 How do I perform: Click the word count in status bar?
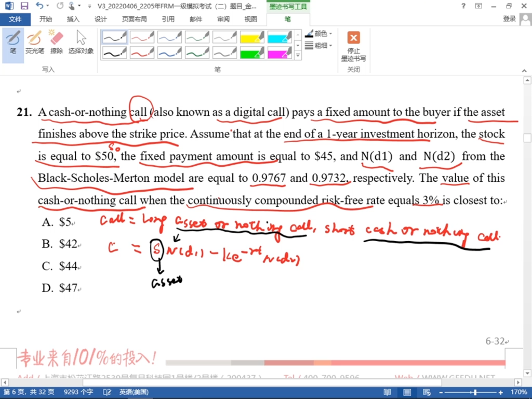(78, 392)
